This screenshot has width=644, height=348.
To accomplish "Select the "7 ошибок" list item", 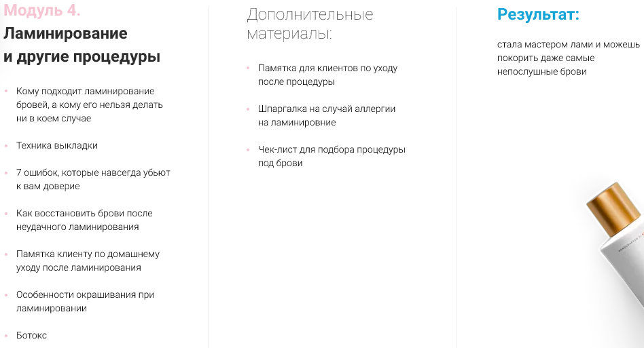I will pyautogui.click(x=93, y=179).
